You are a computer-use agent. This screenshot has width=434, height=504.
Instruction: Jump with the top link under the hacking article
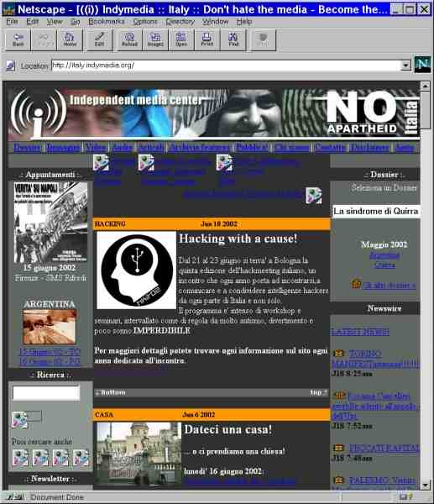coord(318,392)
